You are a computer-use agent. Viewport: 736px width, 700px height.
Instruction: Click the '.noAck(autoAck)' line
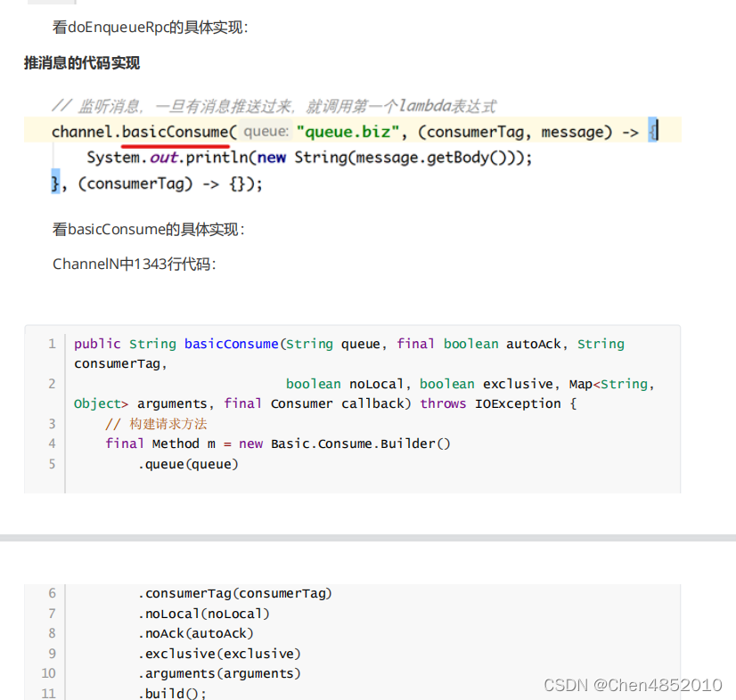[x=196, y=634]
